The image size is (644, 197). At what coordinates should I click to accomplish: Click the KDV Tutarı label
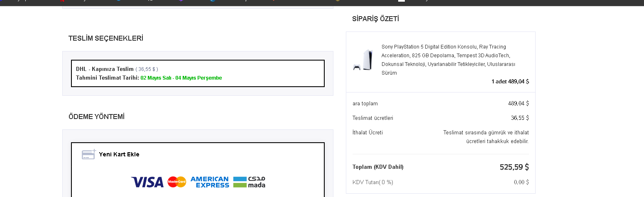pos(372,182)
